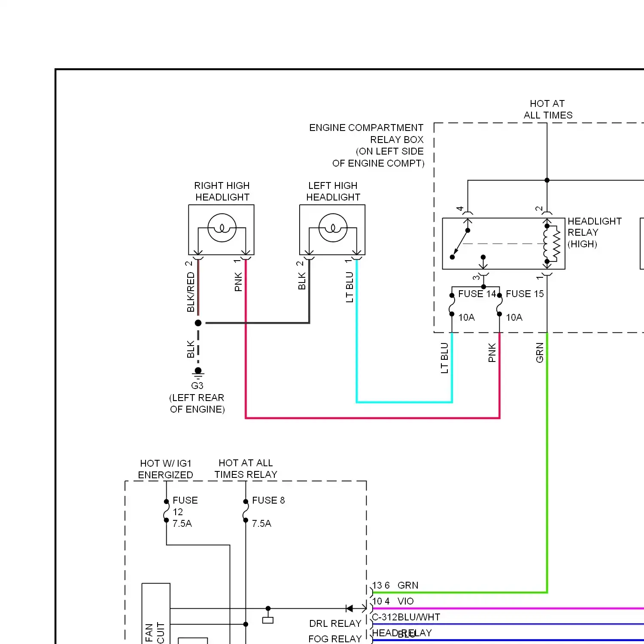Click the LT BLU label under Fuse 14
This screenshot has width=644, height=644.
444,358
